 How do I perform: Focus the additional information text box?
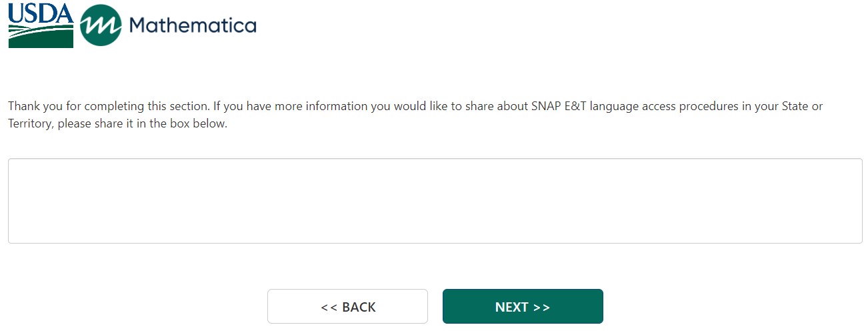(435, 201)
